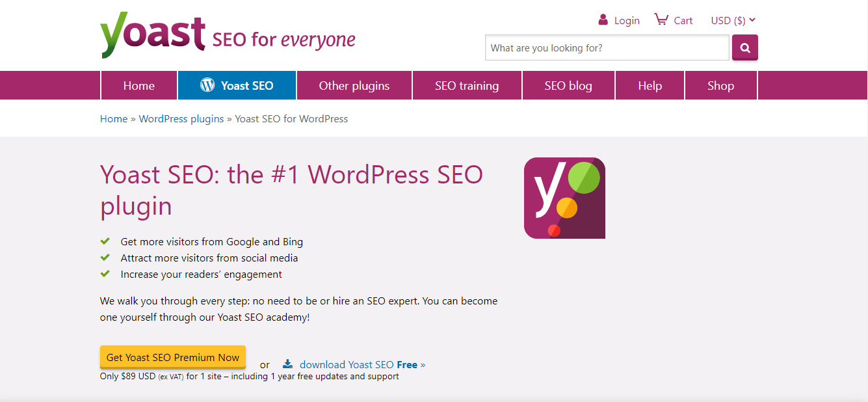868x402 pixels.
Task: Open the Home navigation tab
Action: click(x=139, y=85)
